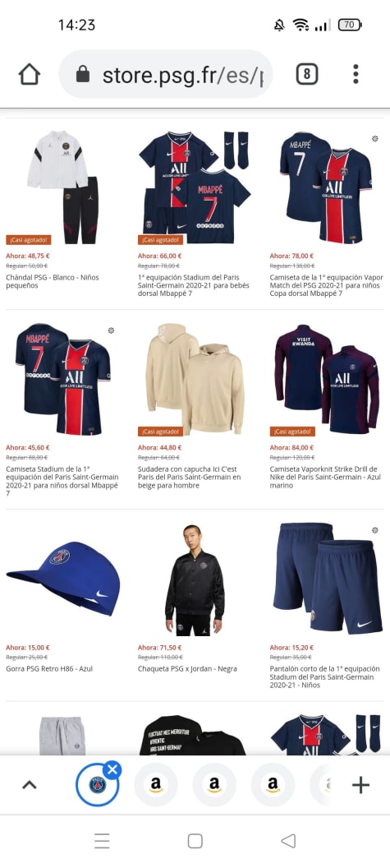Switch to the PSG store tab
Viewport: 390px width, 868px height.
pos(98,784)
